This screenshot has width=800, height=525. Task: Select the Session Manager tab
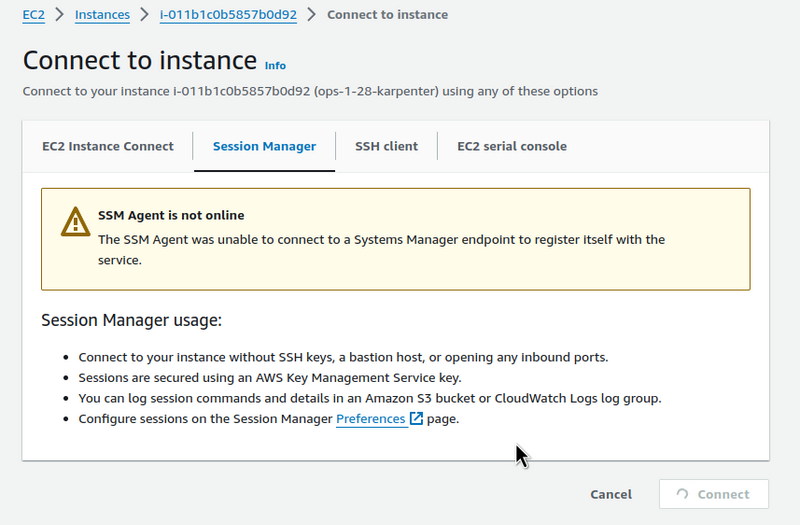tap(264, 146)
